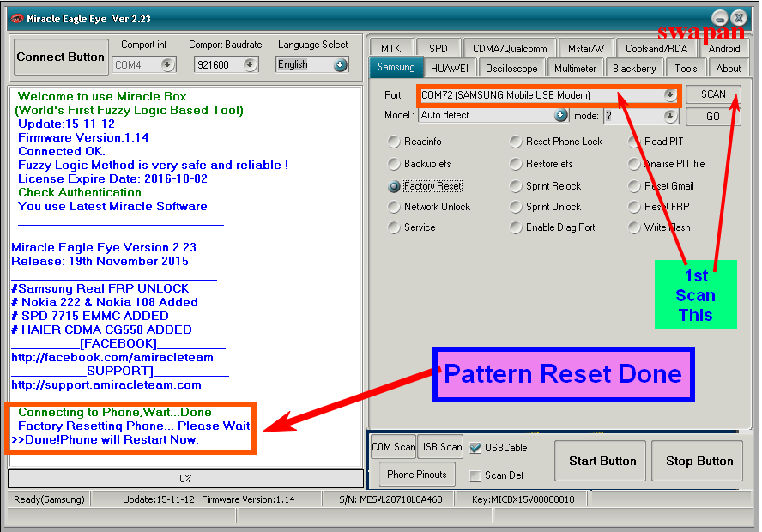The height and width of the screenshot is (532, 762).
Task: Open the Comport inf dropdown arrow
Action: click(x=167, y=64)
